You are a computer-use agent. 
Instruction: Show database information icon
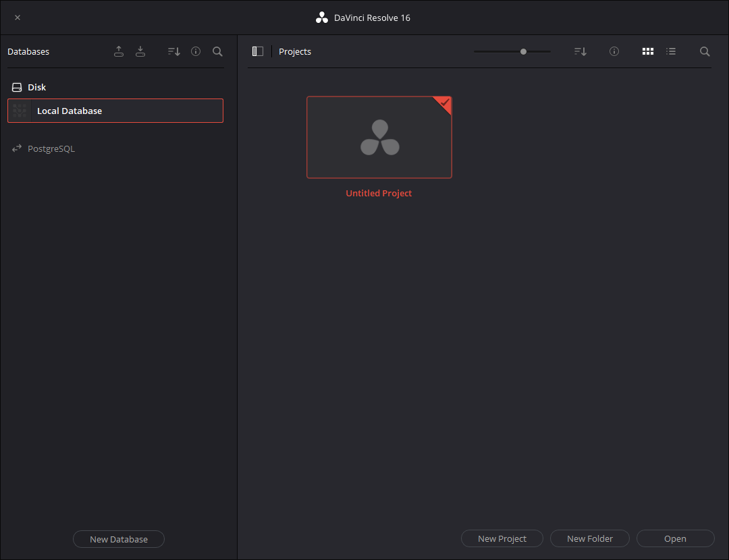(x=196, y=51)
